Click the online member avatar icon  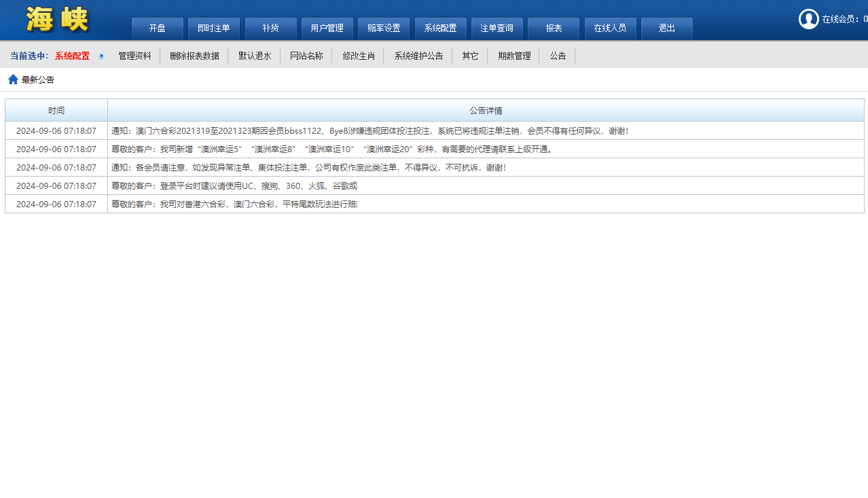[x=808, y=19]
